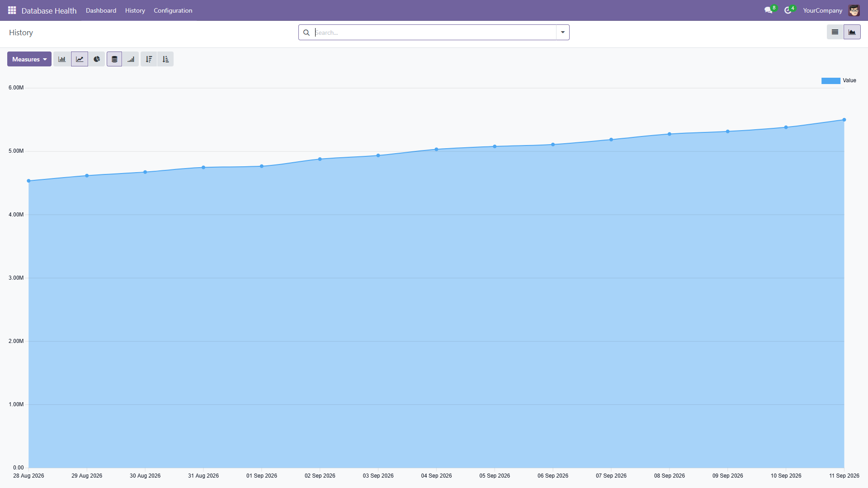
Task: Switch to line chart mode
Action: click(80, 59)
